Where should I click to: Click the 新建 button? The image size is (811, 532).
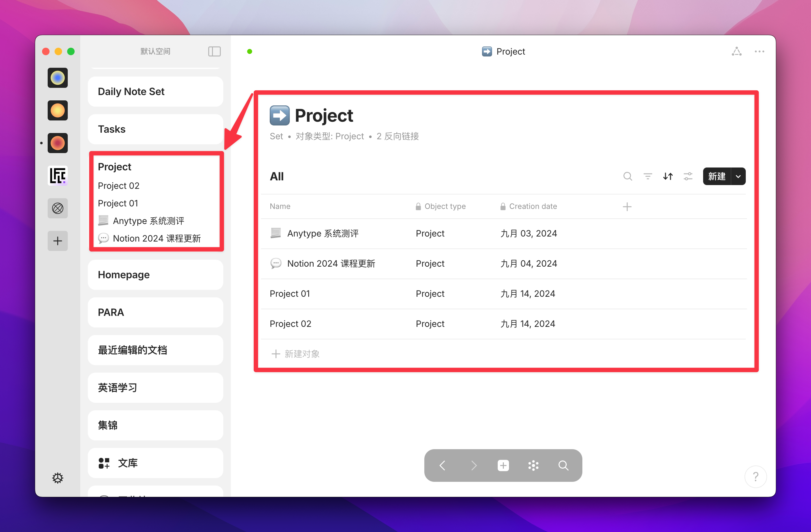tap(717, 176)
